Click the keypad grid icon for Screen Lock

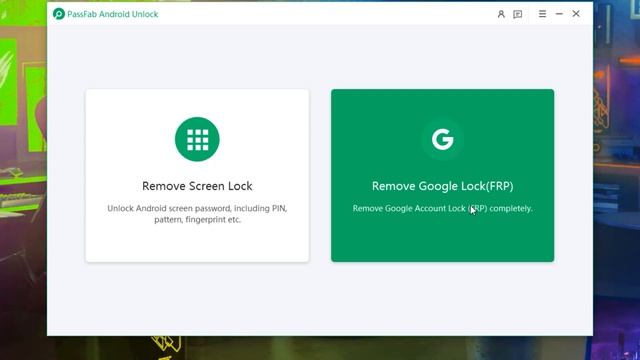(197, 139)
